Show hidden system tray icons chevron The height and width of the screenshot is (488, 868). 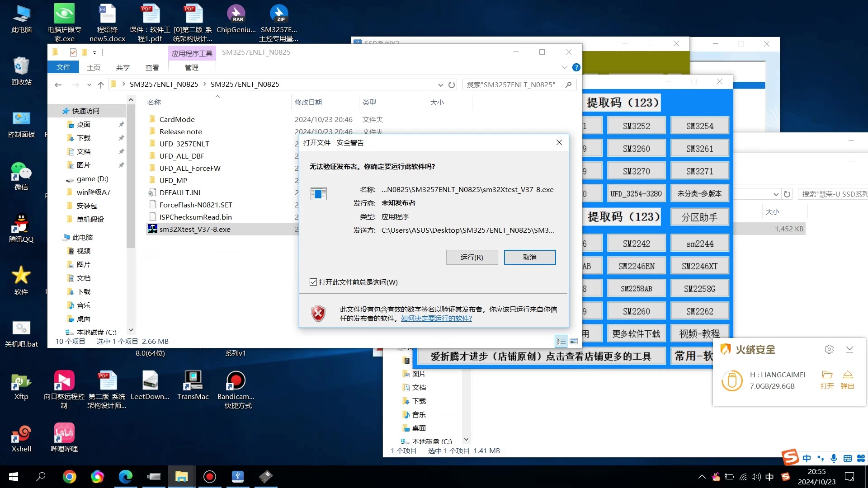click(702, 477)
